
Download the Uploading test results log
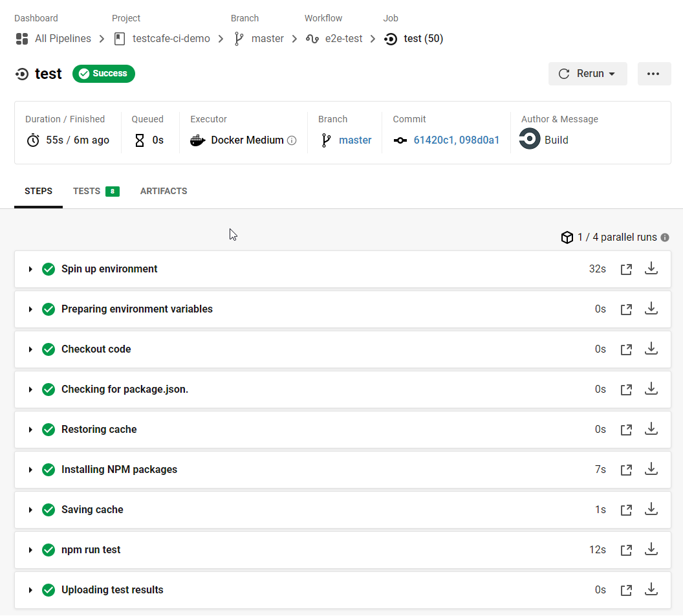[651, 589]
